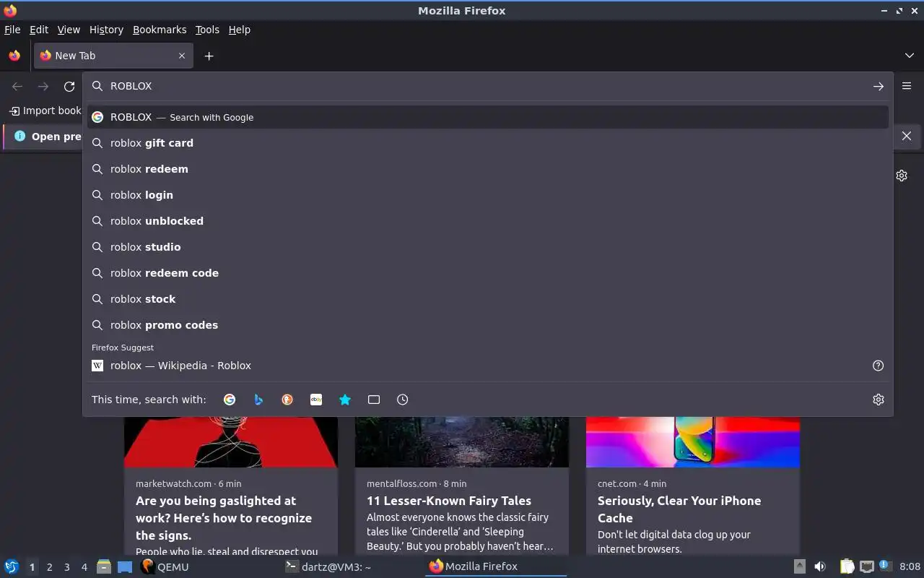Select the New Tab tab
This screenshot has height=578, width=924.
(x=113, y=56)
